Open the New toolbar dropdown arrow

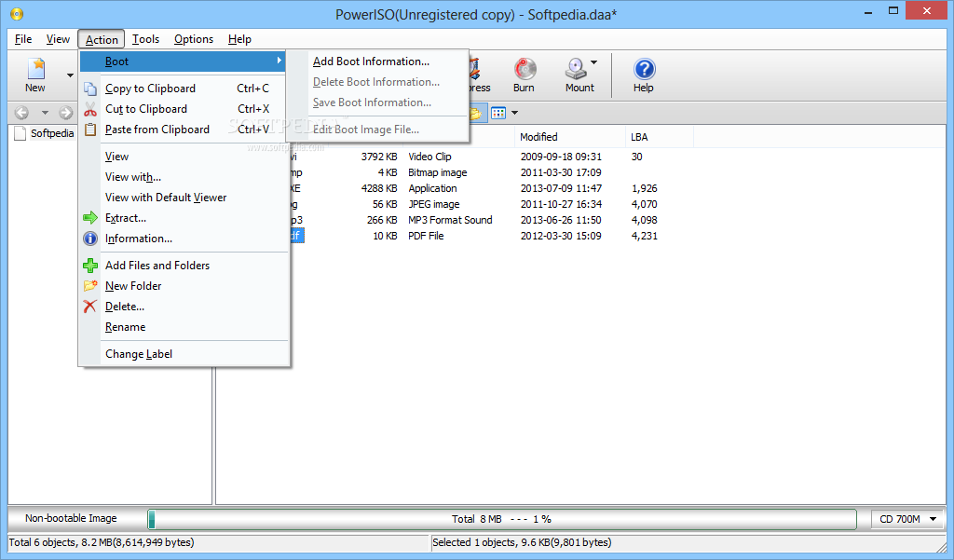click(x=70, y=75)
